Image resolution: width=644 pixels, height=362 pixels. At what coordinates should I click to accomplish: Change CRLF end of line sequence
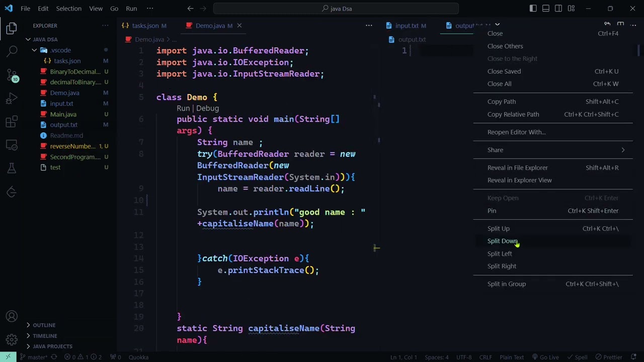click(x=486, y=357)
